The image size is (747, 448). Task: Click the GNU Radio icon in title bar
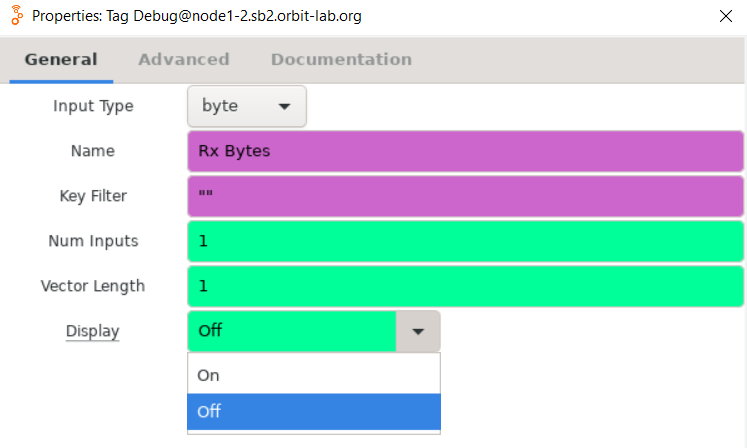pos(15,16)
